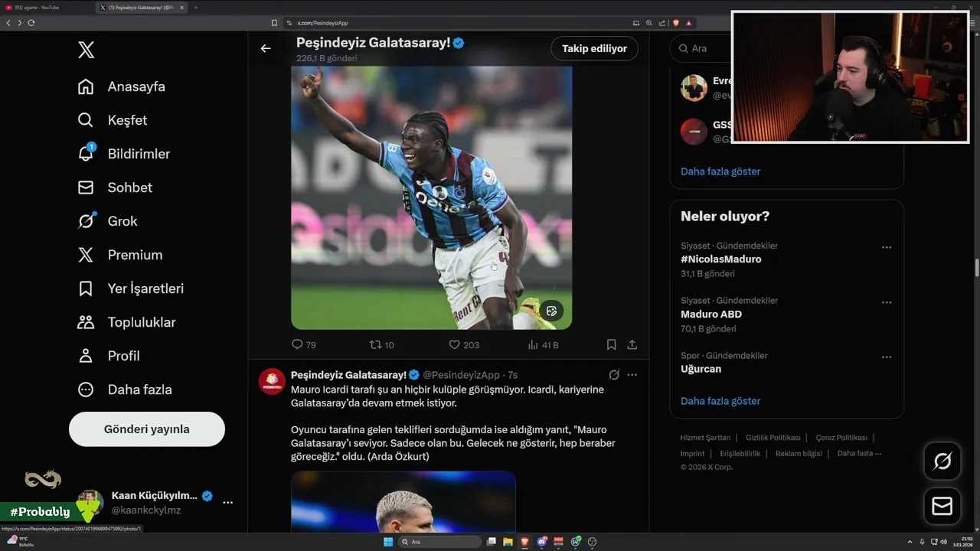Click the Gönderi yayınla button
This screenshot has width=980, height=551.
[x=147, y=429]
